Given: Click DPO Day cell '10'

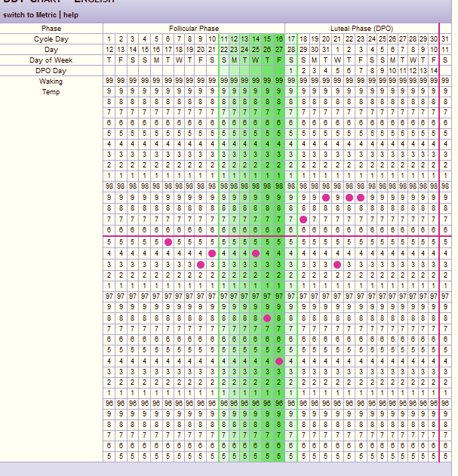Looking at the screenshot, I should click(x=392, y=71).
